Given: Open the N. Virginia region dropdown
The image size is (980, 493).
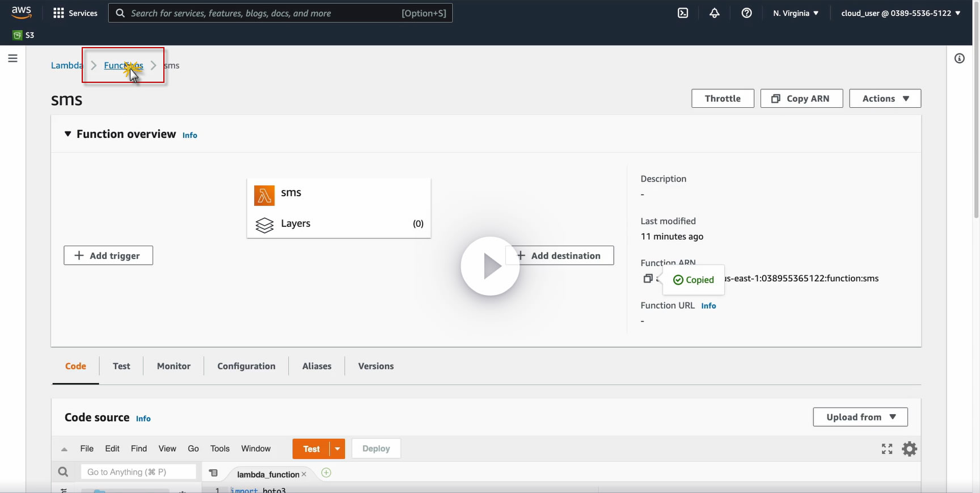Looking at the screenshot, I should coord(796,13).
